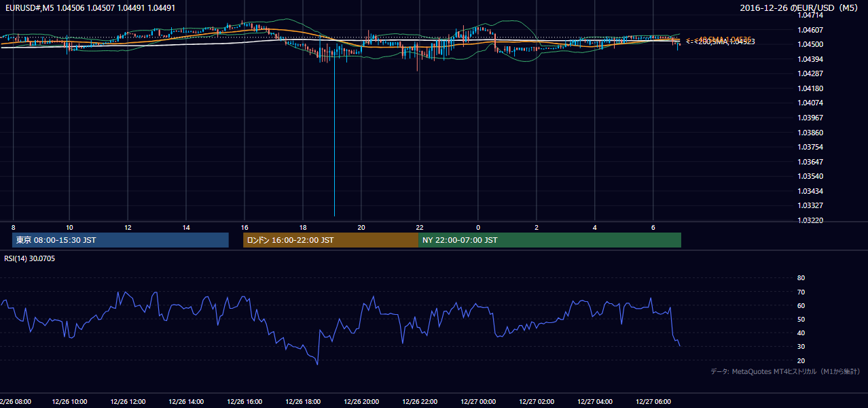Click bottom time label 12/26 18:00
Image resolution: width=868 pixels, height=408 pixels.
(x=303, y=402)
